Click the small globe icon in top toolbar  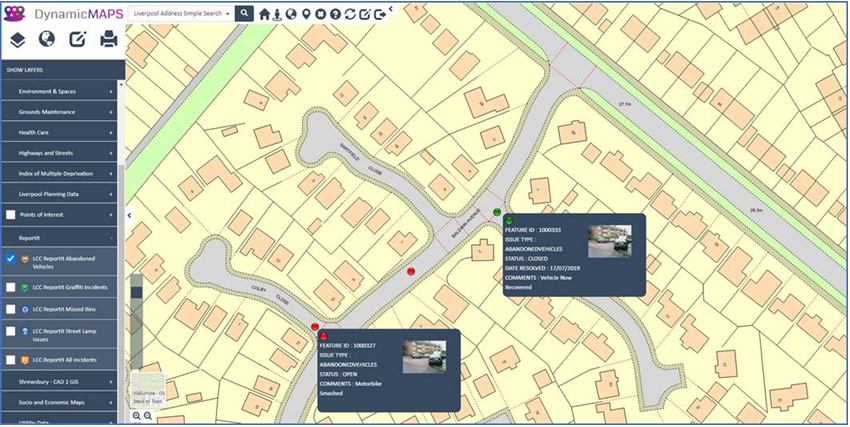[x=292, y=14]
